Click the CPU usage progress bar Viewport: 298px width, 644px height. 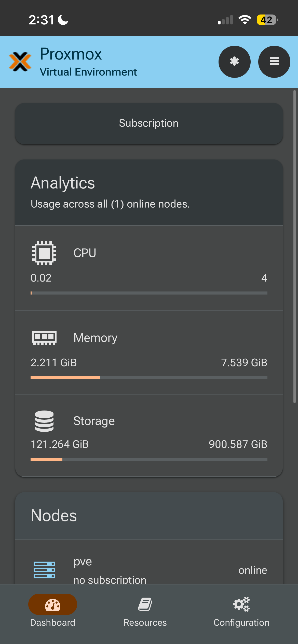pos(149,293)
